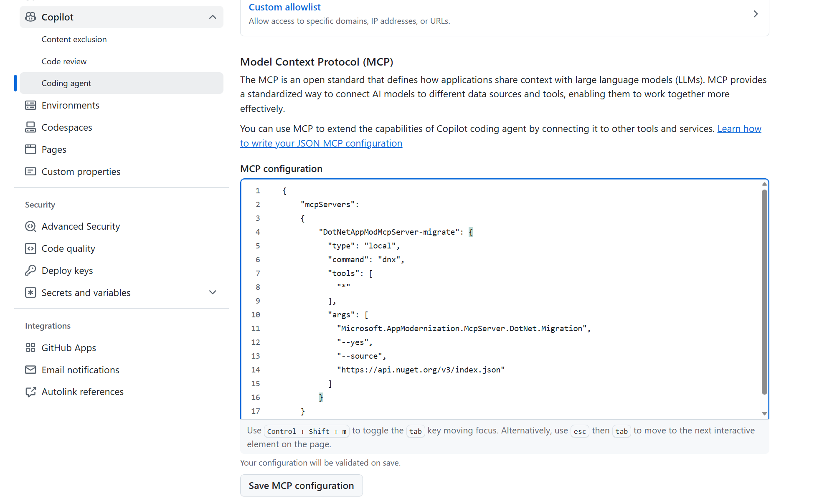Click the Email notifications envelope icon

(x=30, y=370)
